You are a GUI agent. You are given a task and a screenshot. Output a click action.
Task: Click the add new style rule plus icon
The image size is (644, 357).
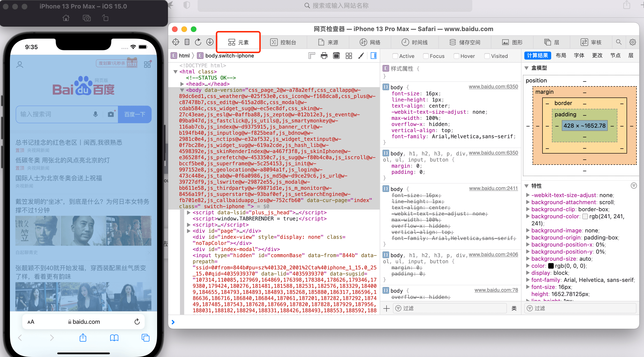pyautogui.click(x=387, y=308)
